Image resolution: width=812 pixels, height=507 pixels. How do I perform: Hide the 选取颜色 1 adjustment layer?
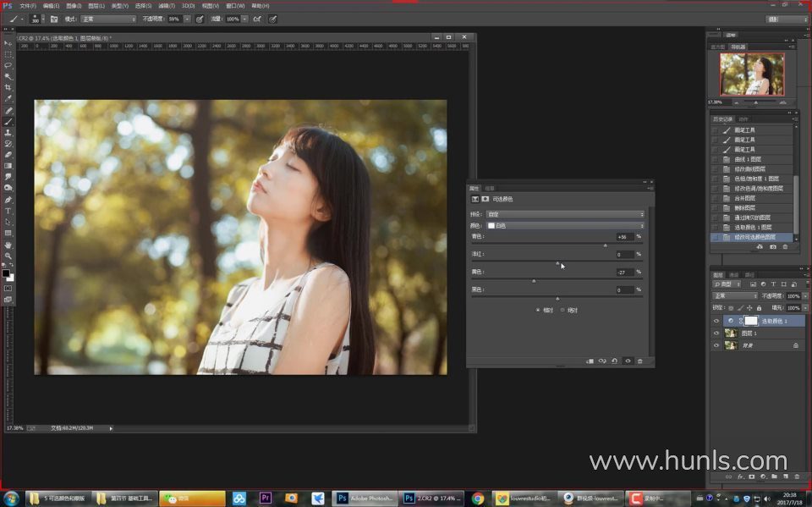click(716, 321)
